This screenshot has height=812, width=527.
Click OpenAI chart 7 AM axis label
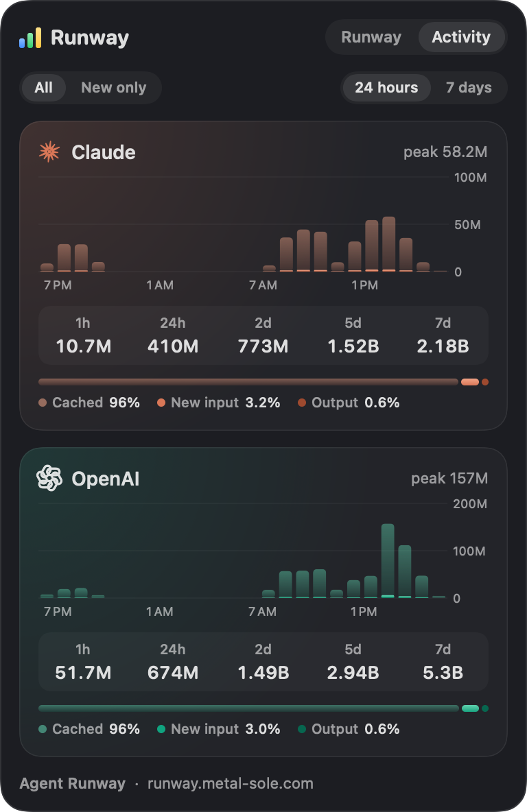262,611
